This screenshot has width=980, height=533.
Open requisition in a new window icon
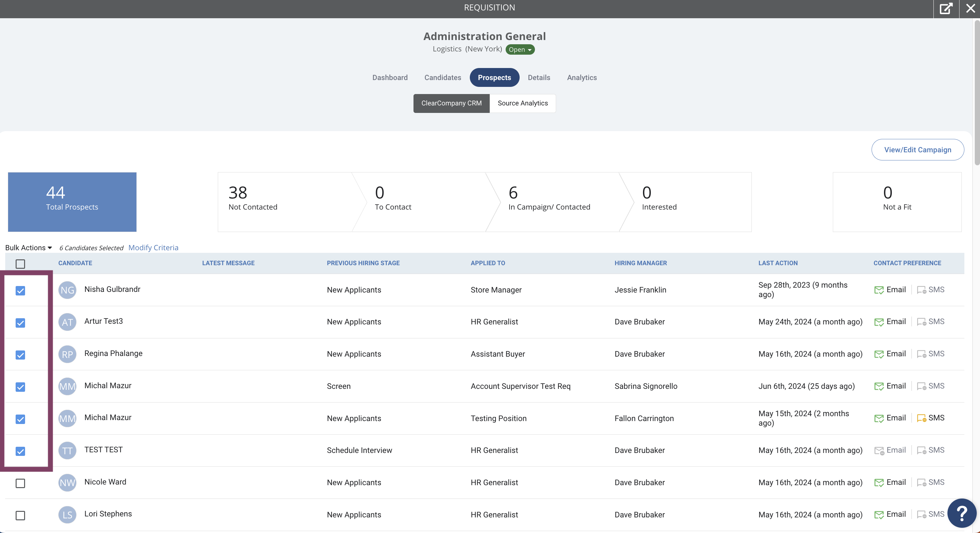click(x=946, y=8)
